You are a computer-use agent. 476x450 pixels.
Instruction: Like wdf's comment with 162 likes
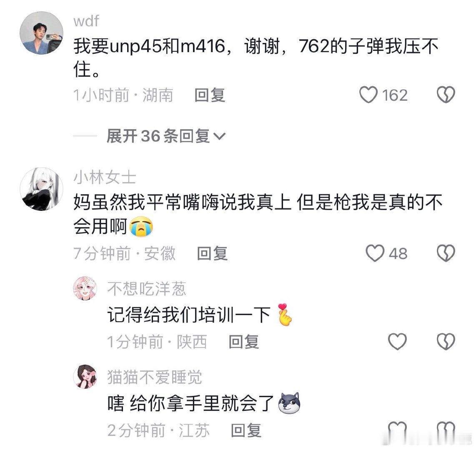click(x=368, y=95)
